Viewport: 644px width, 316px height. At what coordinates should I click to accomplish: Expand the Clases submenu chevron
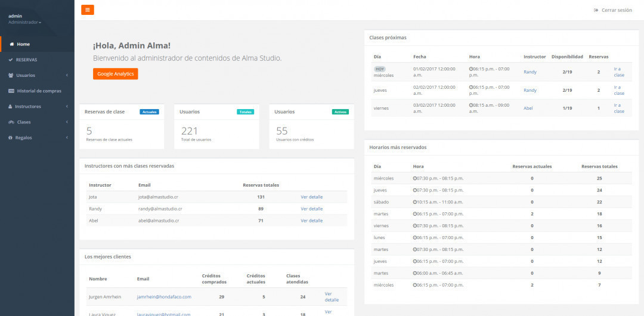coord(67,122)
